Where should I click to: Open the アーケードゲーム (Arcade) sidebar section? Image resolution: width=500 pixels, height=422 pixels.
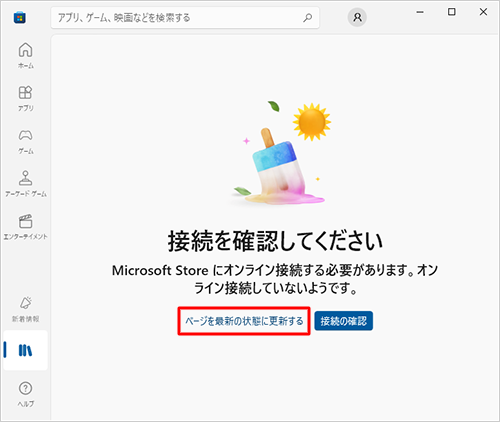click(26, 184)
